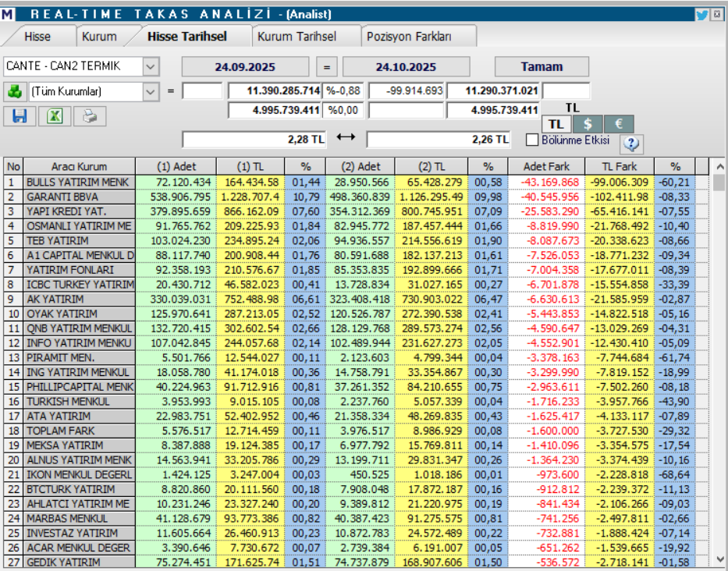Click the 2,28 TL price field
The image size is (728, 571).
pos(254,140)
